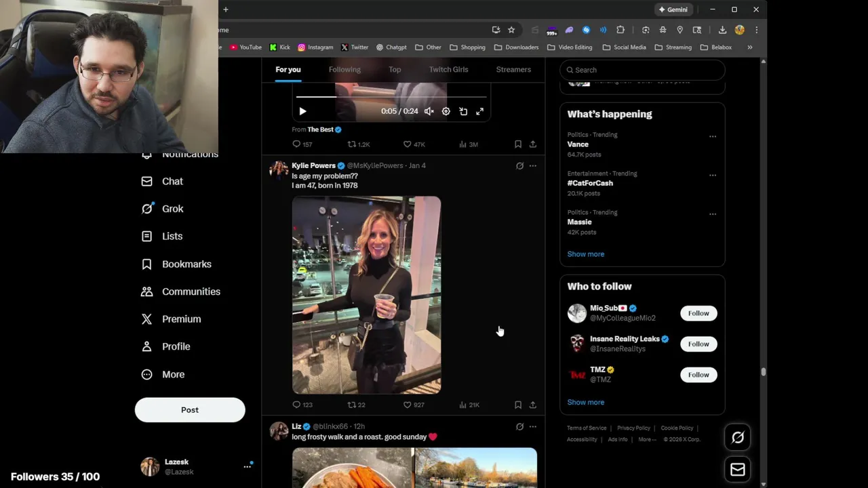
Task: Open floating Grok button
Action: coord(738,438)
